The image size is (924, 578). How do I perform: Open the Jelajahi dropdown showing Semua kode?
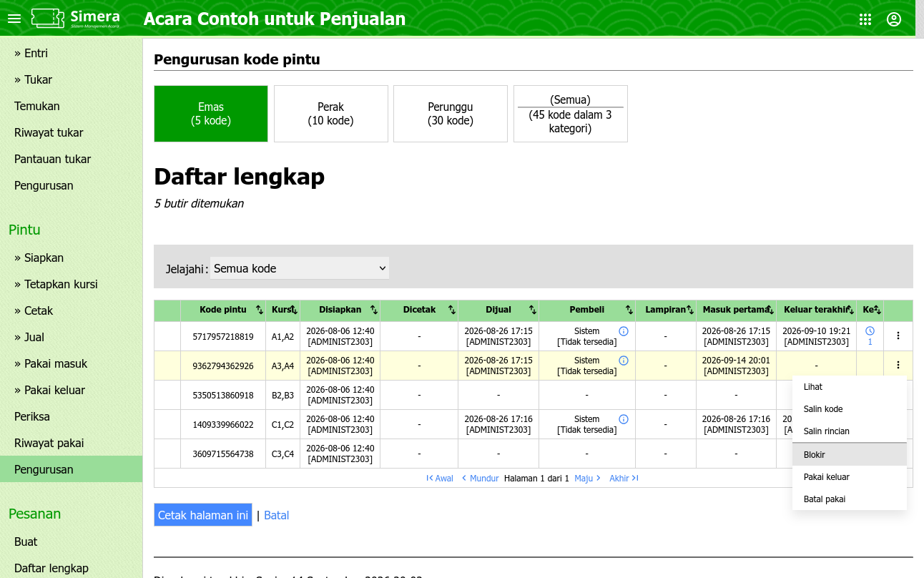[300, 268]
